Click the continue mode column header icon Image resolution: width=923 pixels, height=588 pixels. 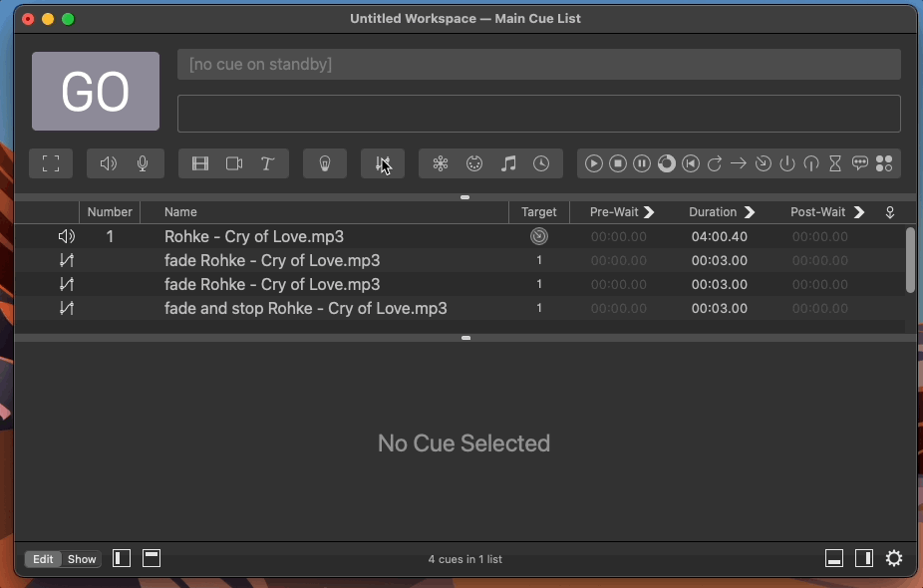coord(890,212)
